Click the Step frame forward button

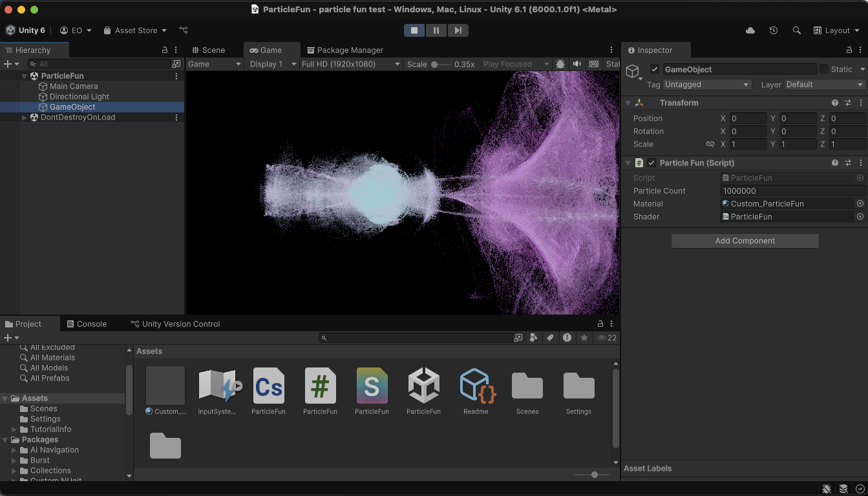coord(458,30)
